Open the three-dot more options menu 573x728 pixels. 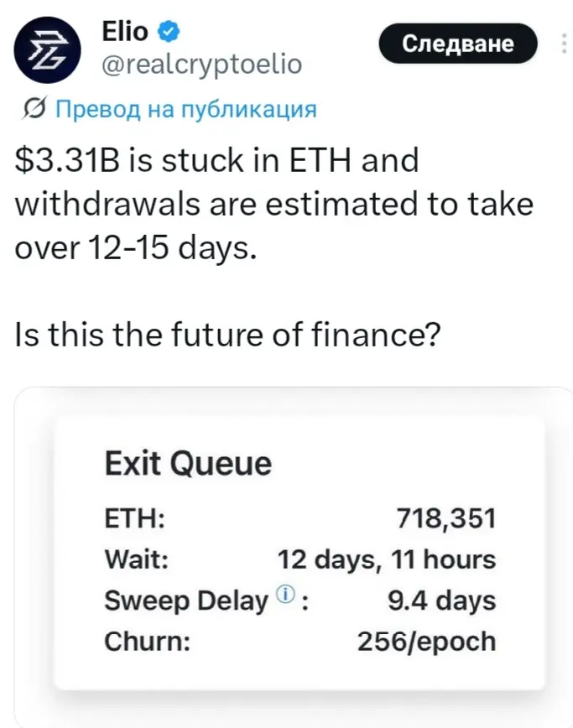coord(564,43)
